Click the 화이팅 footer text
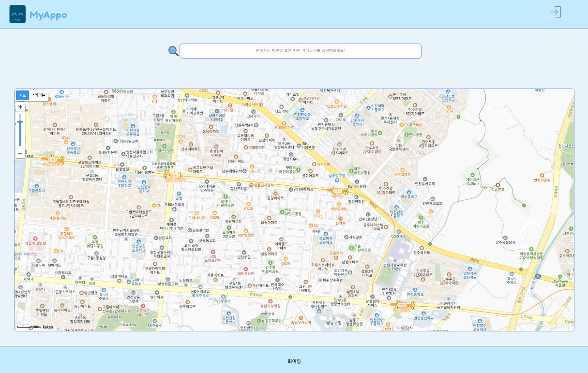 (x=294, y=361)
